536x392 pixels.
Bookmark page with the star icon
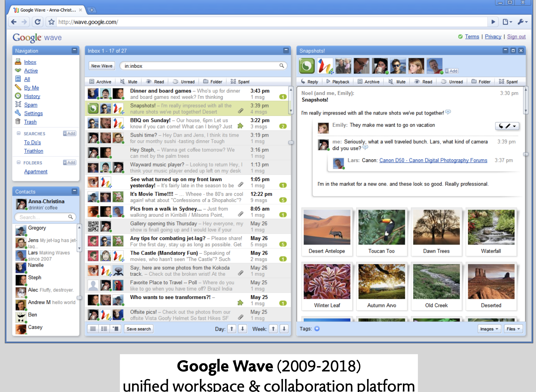point(51,22)
